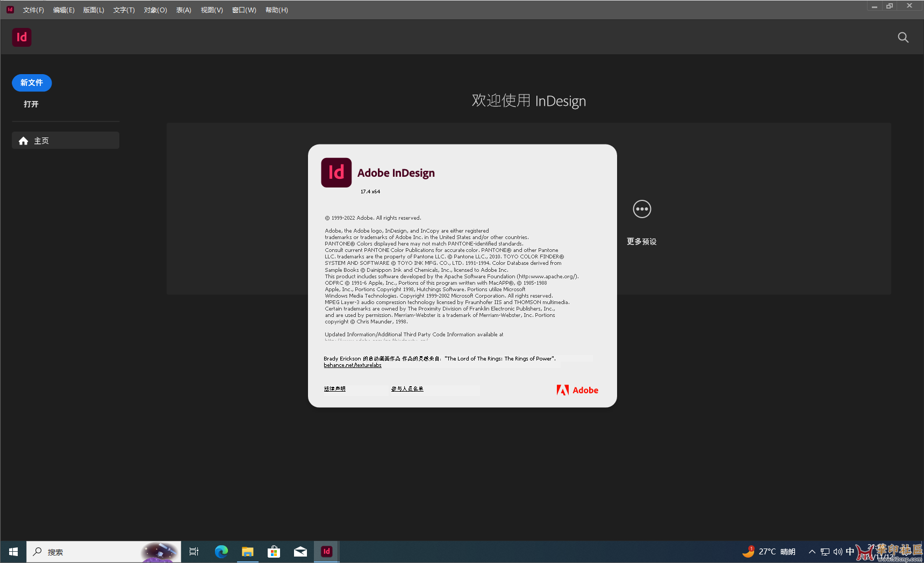This screenshot has height=563, width=924.
Task: Show hidden system tray icons
Action: point(812,552)
